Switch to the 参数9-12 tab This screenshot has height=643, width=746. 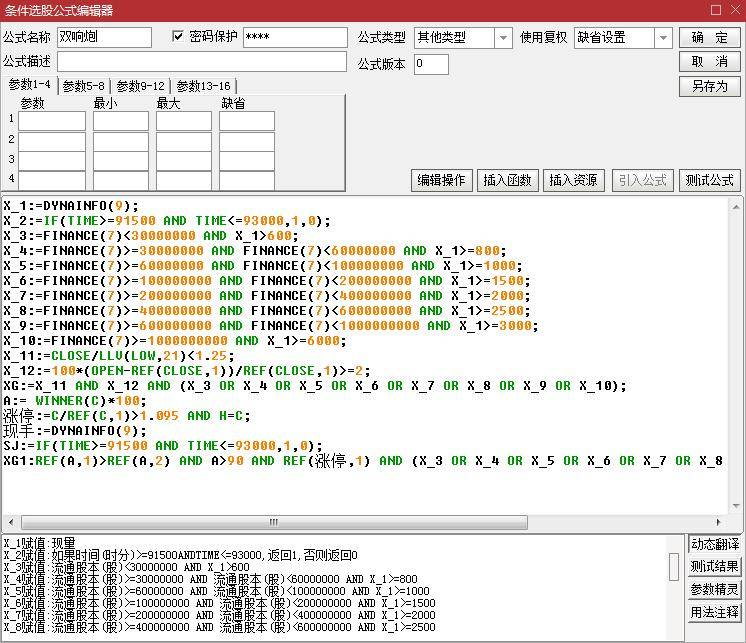pyautogui.click(x=140, y=86)
